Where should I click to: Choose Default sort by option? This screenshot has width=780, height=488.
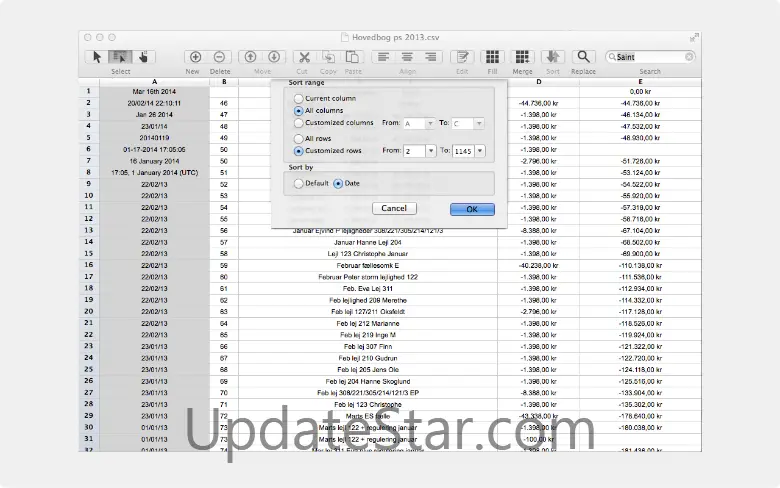pos(298,184)
